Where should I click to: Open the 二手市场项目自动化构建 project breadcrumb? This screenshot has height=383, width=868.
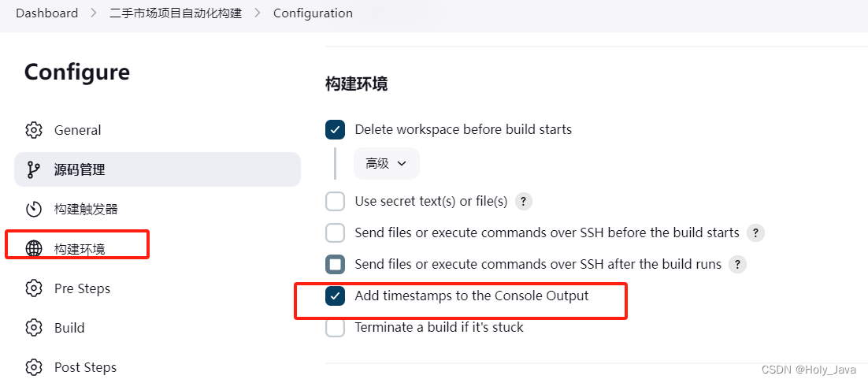tap(176, 13)
